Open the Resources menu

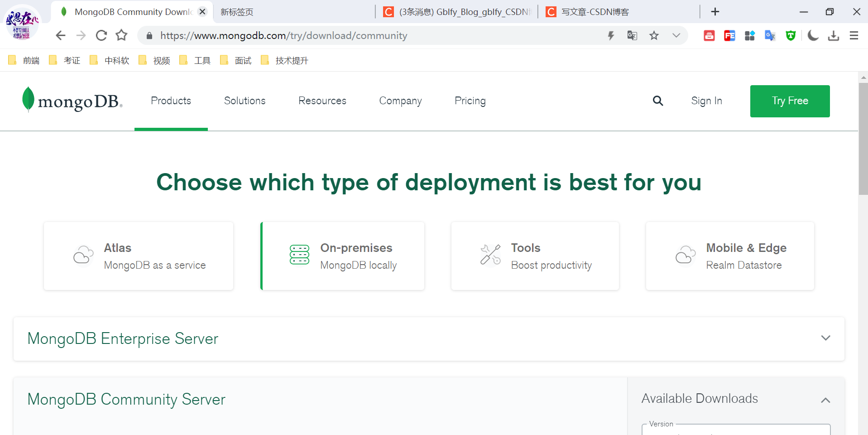point(322,101)
